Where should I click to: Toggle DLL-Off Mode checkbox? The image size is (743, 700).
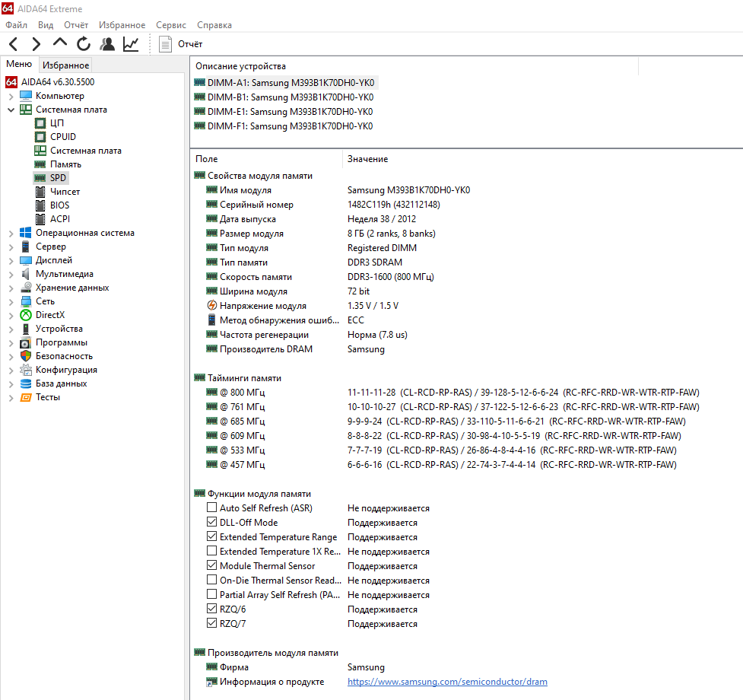212,522
